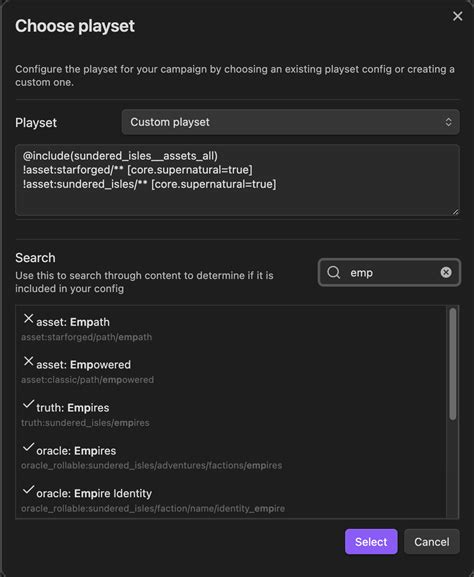Focus the search input containing emp
The width and height of the screenshot is (474, 577).
coord(389,272)
